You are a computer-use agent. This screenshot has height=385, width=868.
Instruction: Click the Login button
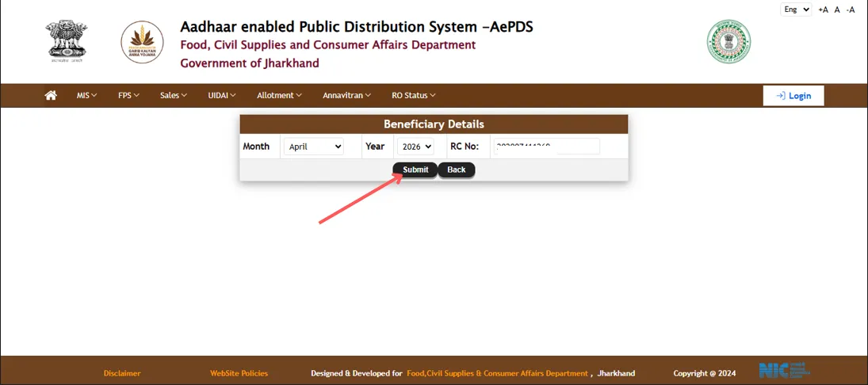tap(793, 95)
